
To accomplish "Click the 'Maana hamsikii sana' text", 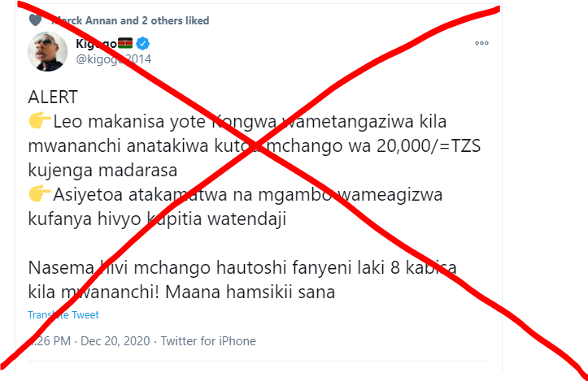I will [250, 292].
